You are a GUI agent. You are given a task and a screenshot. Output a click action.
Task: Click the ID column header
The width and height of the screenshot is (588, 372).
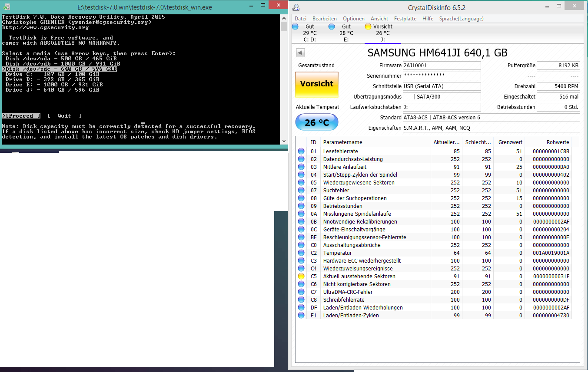click(x=313, y=142)
